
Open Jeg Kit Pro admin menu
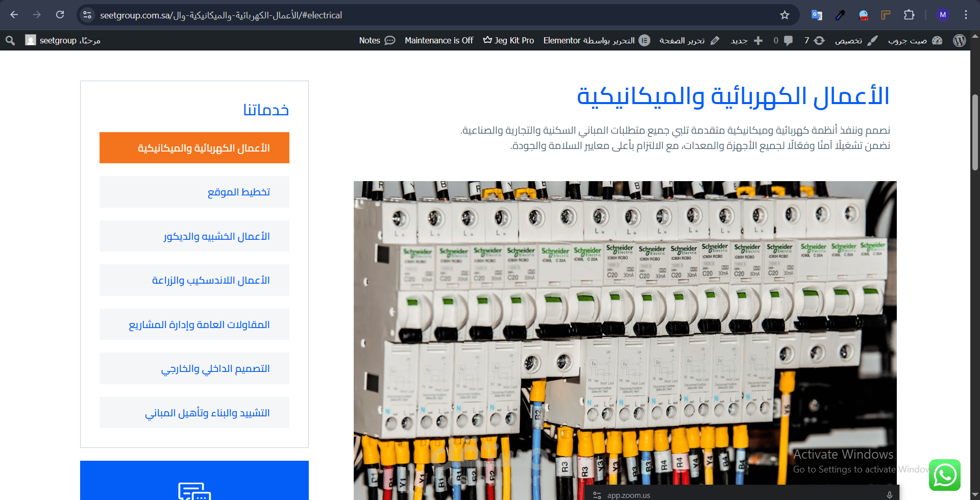(x=508, y=40)
